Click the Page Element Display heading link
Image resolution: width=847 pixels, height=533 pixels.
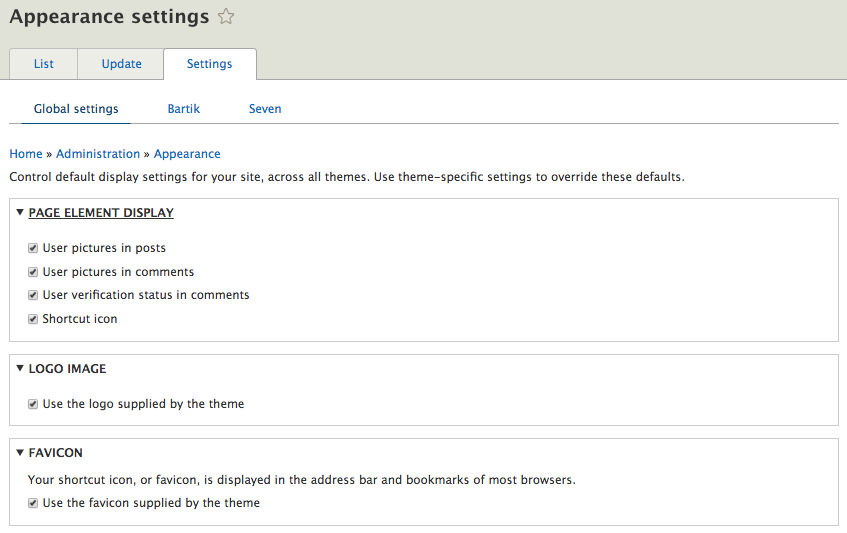pos(101,213)
